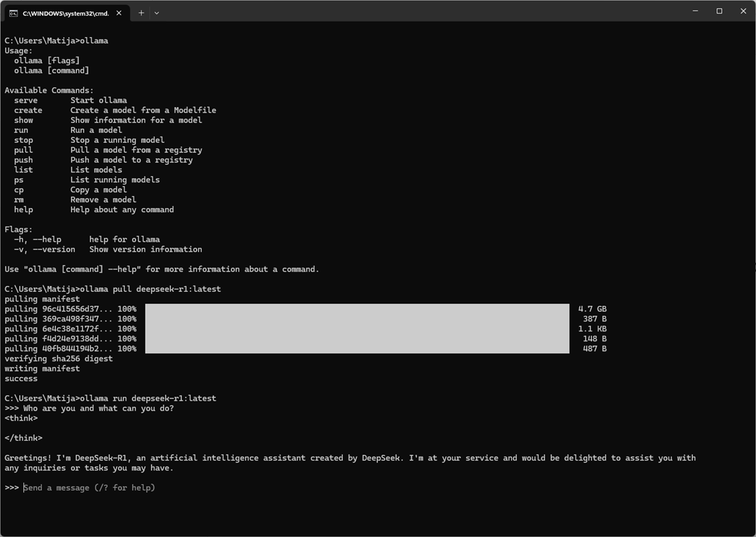
Task: Click the 'help' command in the Available Commands list
Action: coord(23,210)
